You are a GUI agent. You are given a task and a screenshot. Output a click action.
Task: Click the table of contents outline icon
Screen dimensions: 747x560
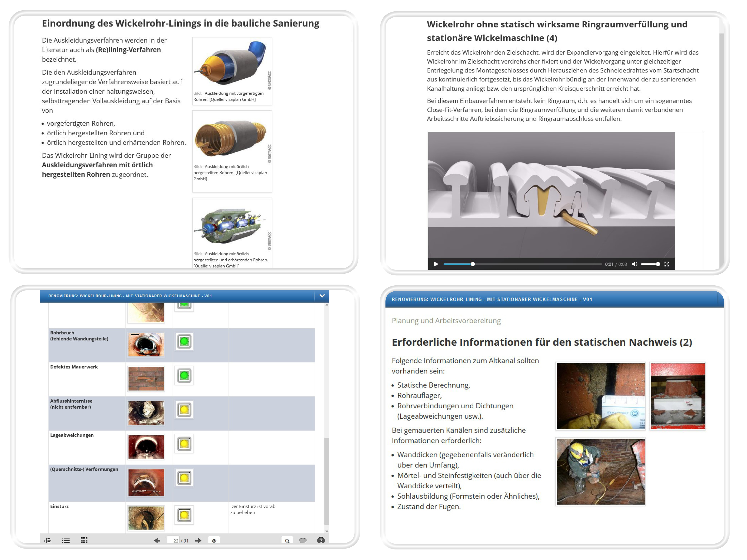click(48, 541)
